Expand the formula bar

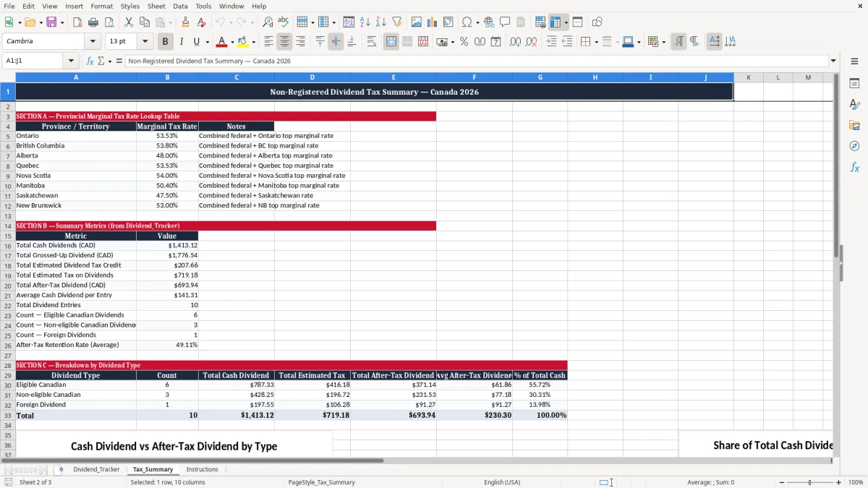(x=833, y=61)
